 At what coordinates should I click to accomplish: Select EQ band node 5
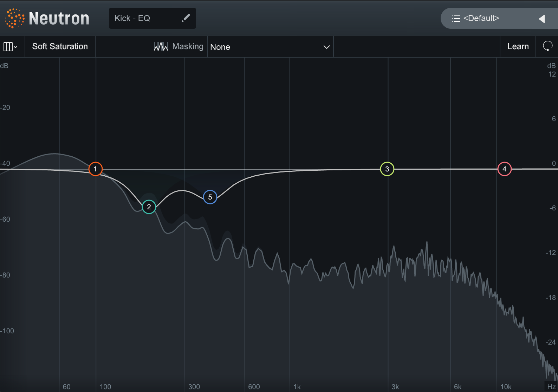(210, 197)
